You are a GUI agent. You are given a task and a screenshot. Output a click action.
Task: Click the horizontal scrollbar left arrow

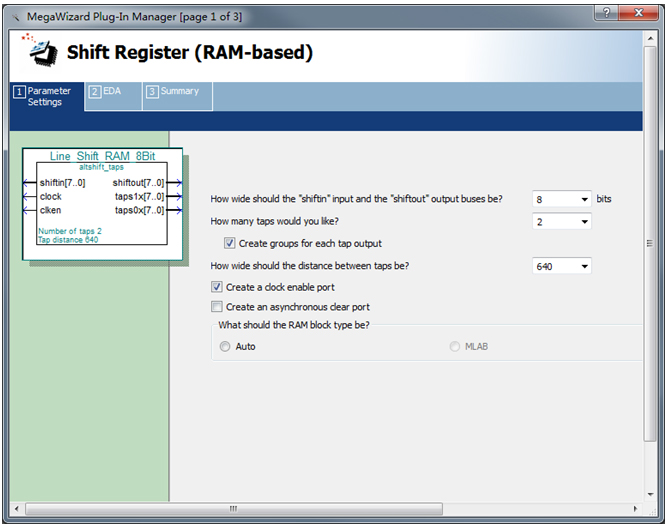[17, 509]
